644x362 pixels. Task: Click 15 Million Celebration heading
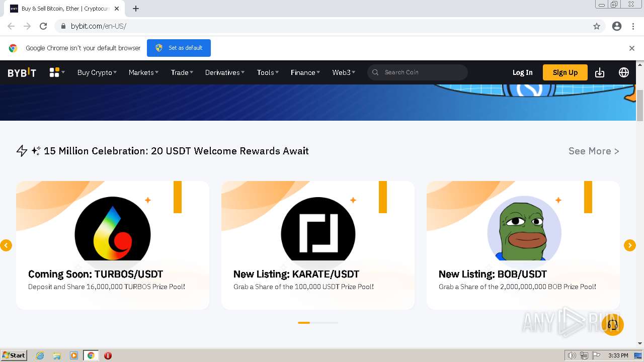coord(176,151)
